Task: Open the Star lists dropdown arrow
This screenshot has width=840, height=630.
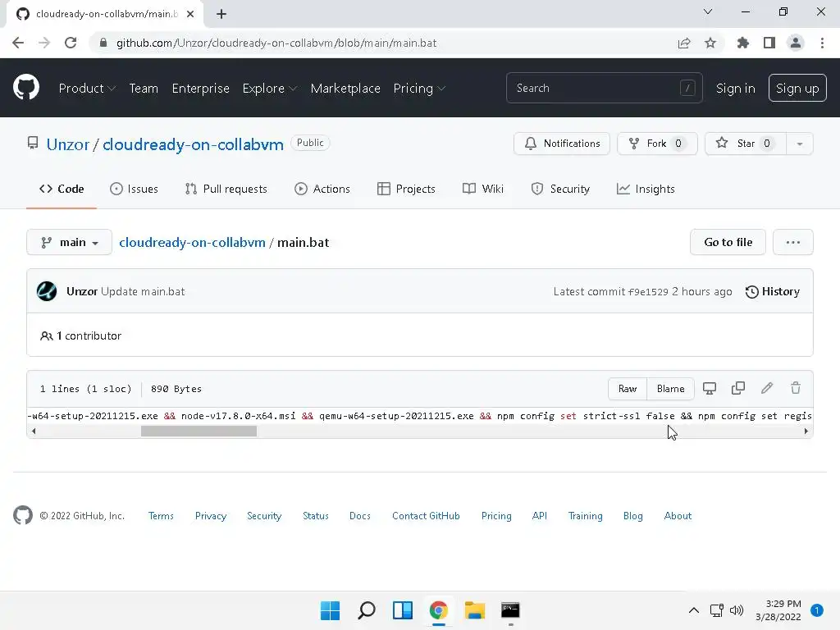Action: [x=799, y=144]
